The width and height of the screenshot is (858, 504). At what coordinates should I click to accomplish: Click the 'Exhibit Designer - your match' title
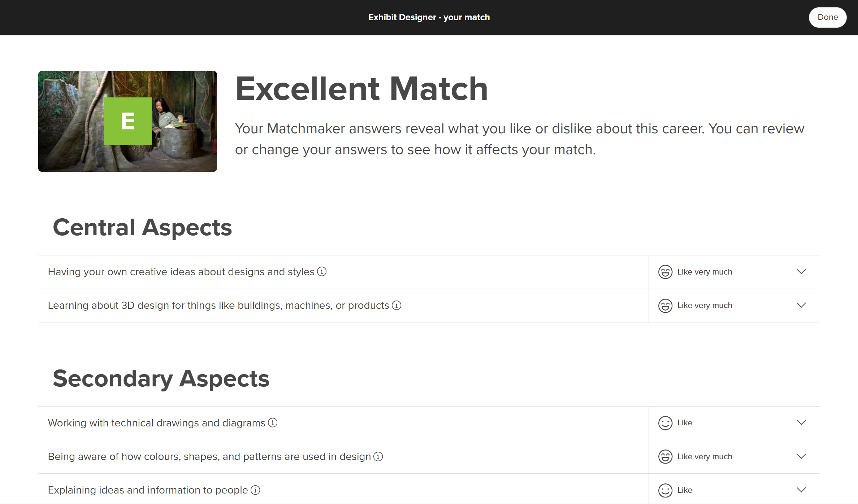coord(429,17)
